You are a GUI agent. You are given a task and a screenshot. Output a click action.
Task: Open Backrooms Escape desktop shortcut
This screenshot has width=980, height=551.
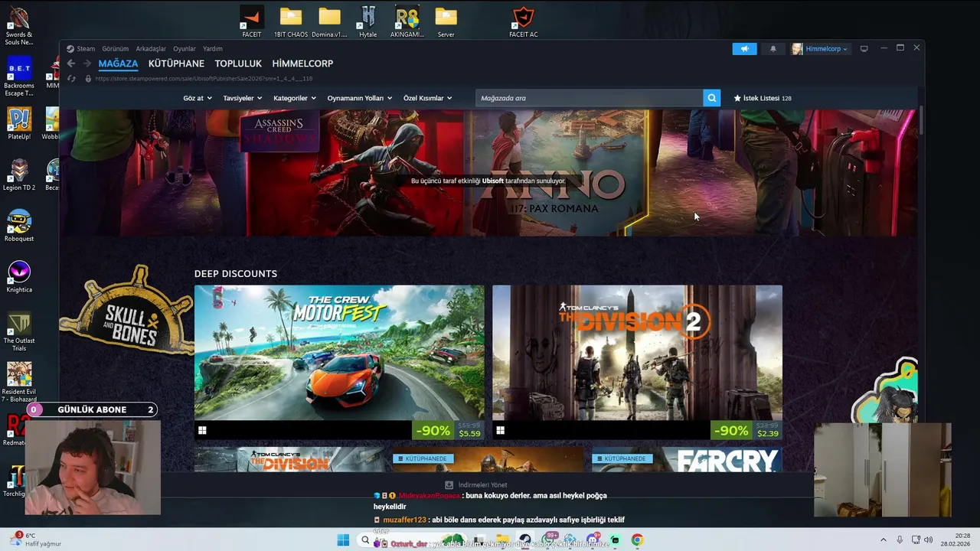pyautogui.click(x=19, y=77)
